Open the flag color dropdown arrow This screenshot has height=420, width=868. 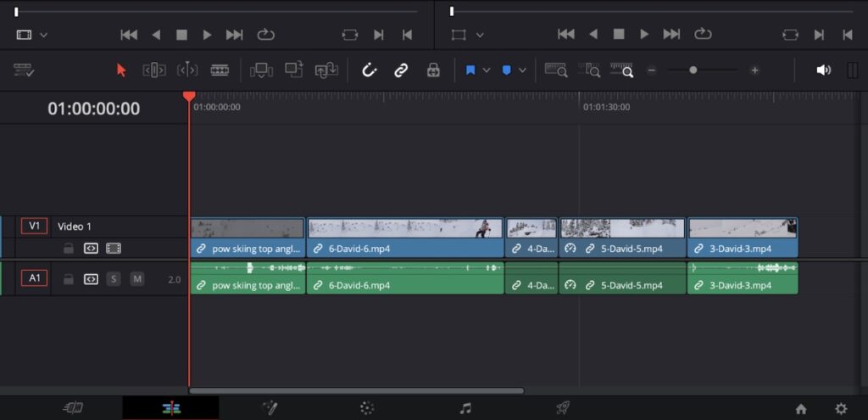tap(487, 70)
